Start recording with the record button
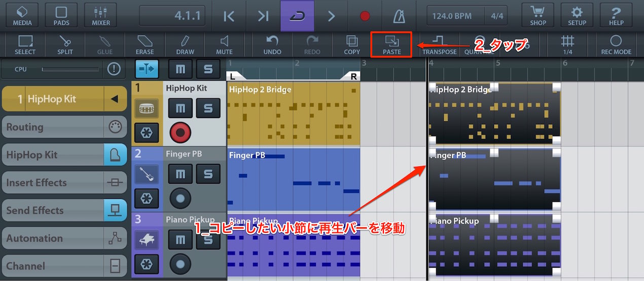This screenshot has height=281, width=644. pyautogui.click(x=365, y=16)
